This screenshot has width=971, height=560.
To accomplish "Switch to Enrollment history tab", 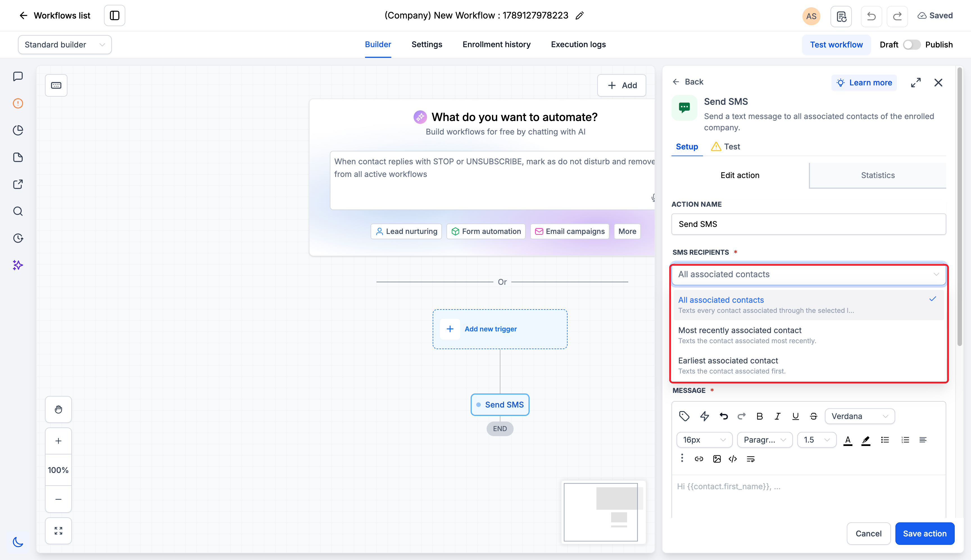I will tap(496, 44).
